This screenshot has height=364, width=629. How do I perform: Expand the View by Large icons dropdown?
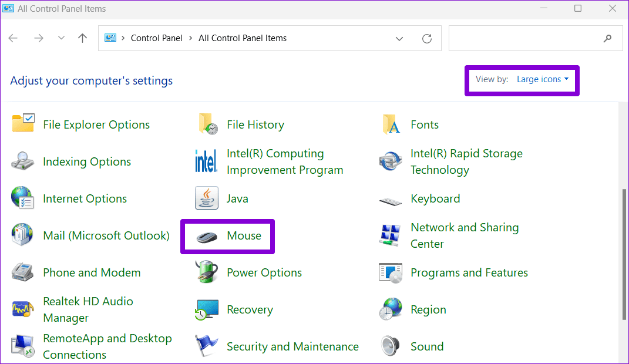tap(542, 79)
